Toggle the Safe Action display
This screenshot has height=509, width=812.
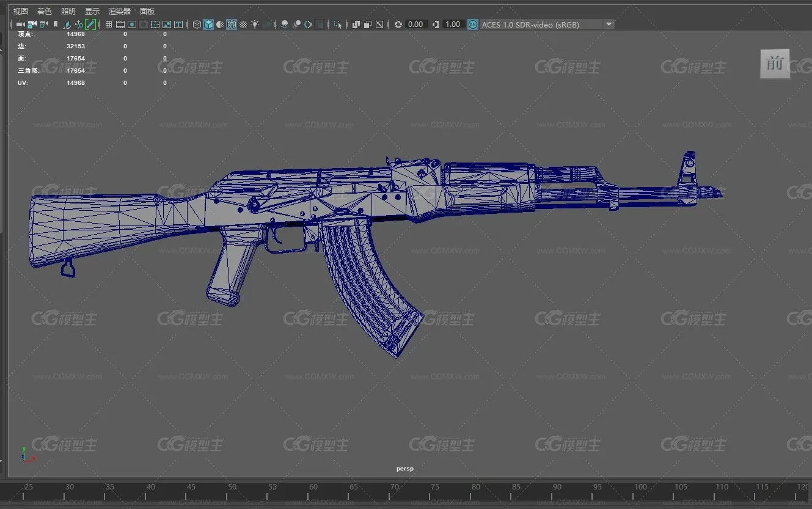tap(167, 24)
